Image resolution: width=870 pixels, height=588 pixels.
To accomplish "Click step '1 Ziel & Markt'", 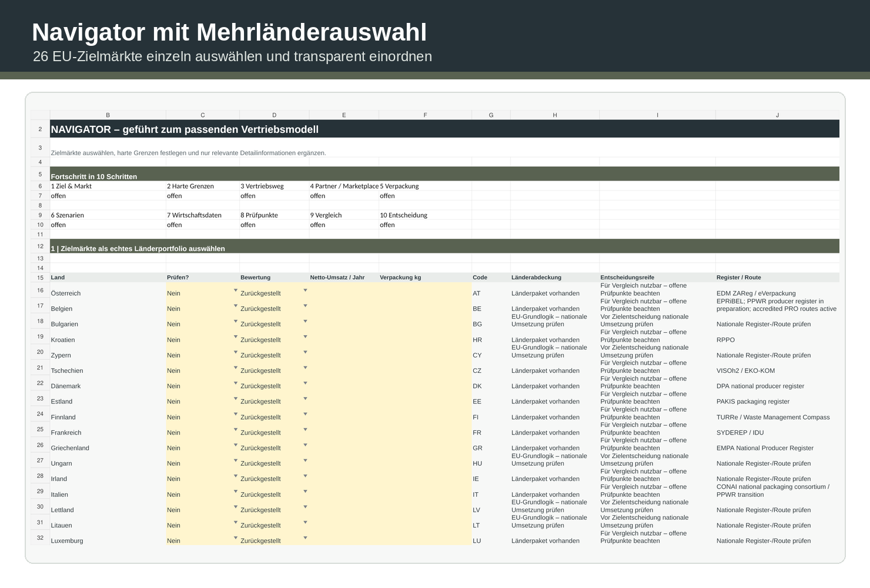I will [x=108, y=186].
